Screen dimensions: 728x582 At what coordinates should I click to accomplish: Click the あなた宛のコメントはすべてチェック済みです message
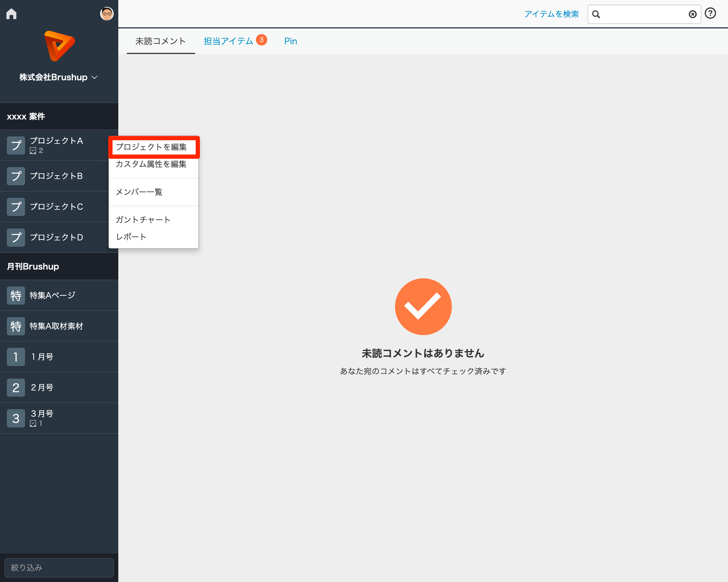click(x=423, y=371)
